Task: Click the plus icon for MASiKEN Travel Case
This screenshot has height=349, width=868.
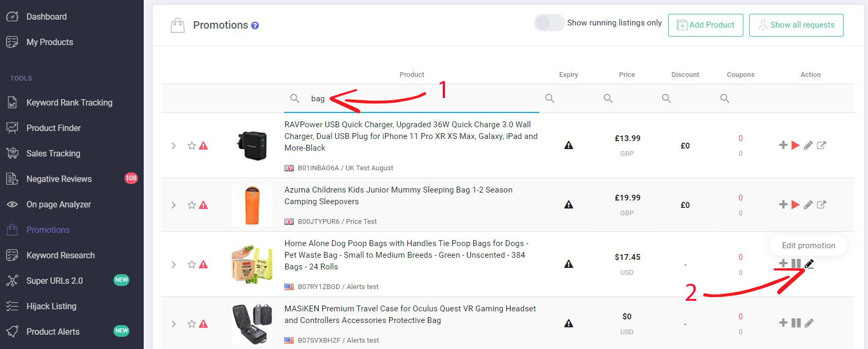Action: [783, 322]
